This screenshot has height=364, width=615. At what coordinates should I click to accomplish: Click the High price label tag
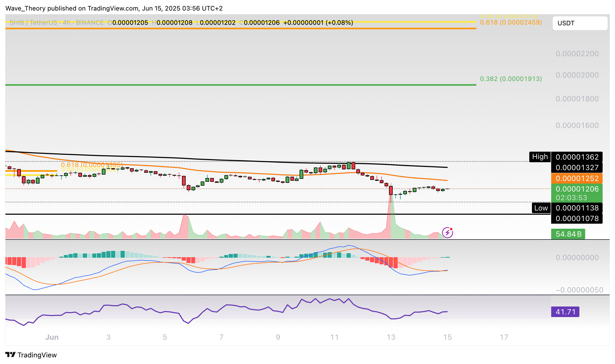pos(540,157)
